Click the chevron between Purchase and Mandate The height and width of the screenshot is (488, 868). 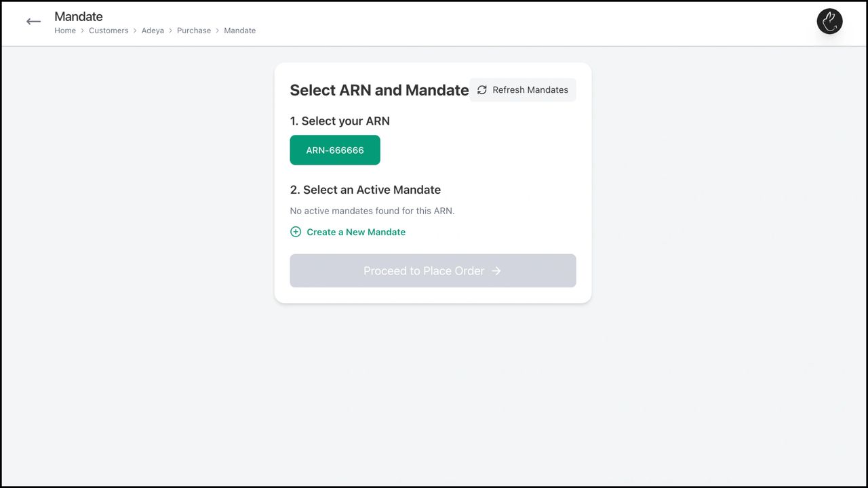point(218,30)
